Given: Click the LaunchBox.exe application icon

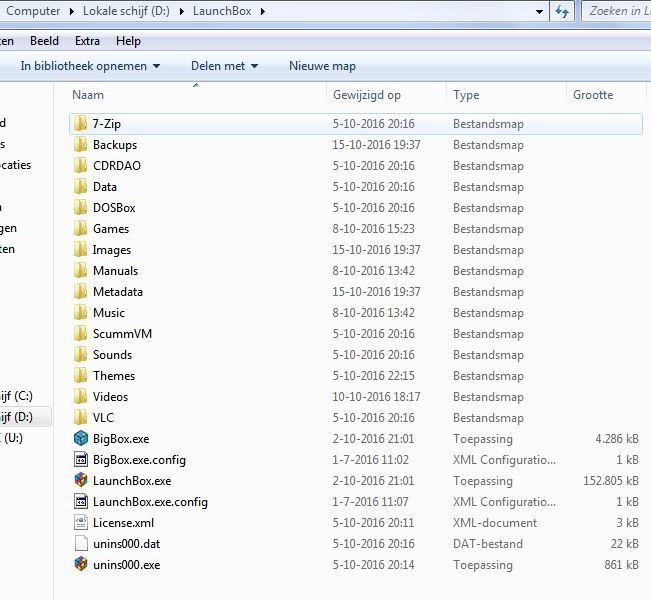Looking at the screenshot, I should pos(81,480).
